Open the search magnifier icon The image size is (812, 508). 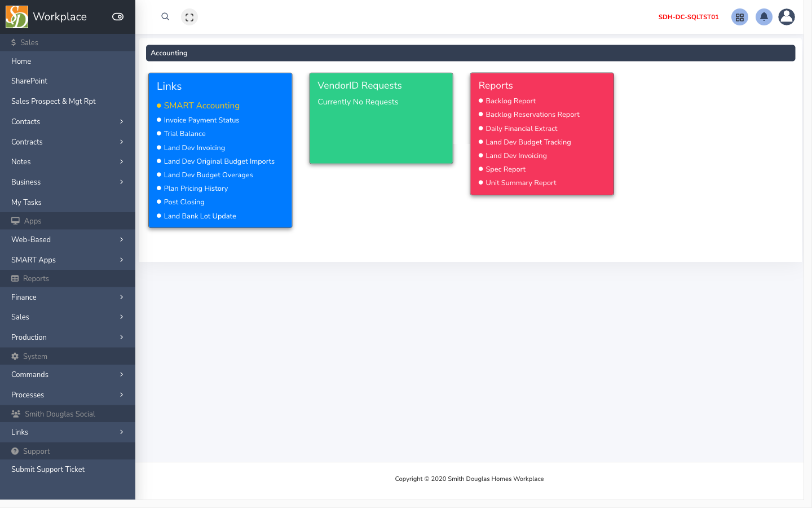pos(165,17)
